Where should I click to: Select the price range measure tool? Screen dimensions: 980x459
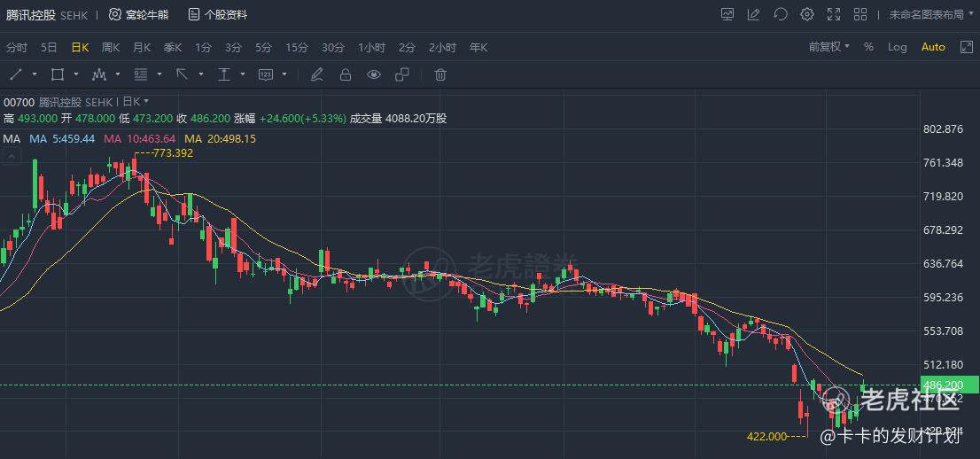click(224, 75)
